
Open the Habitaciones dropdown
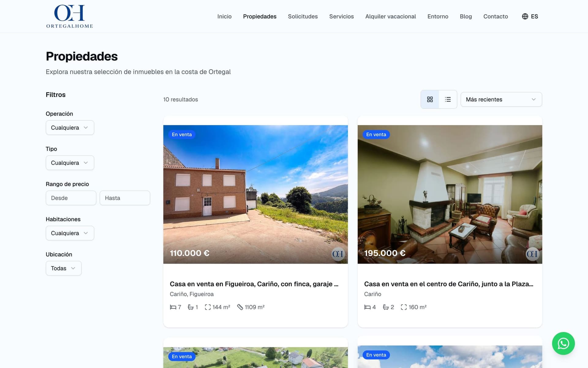click(70, 233)
